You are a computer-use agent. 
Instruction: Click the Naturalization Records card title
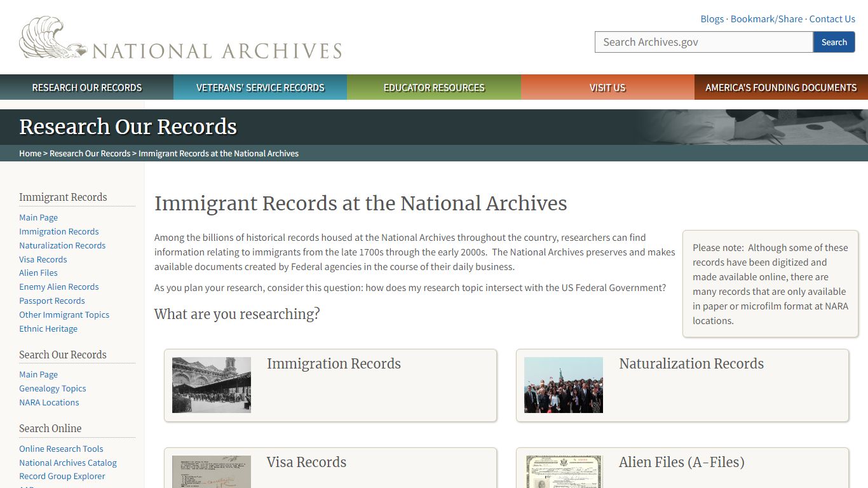coord(691,363)
